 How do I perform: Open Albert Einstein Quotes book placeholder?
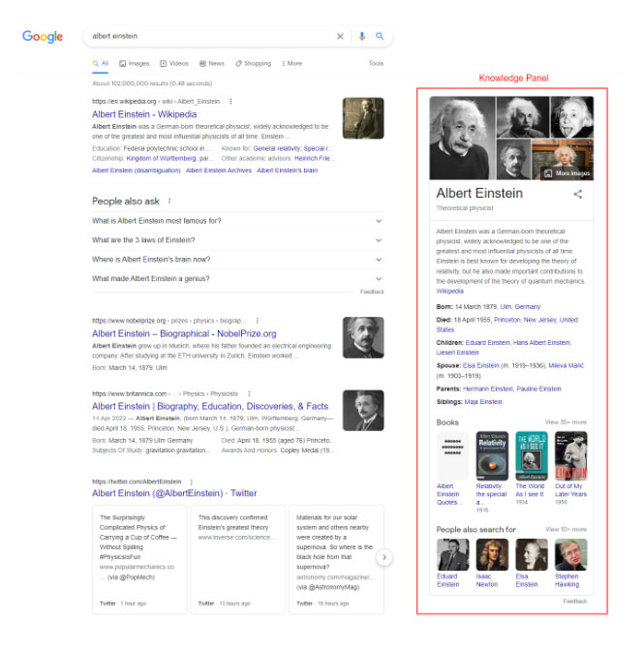(x=452, y=456)
